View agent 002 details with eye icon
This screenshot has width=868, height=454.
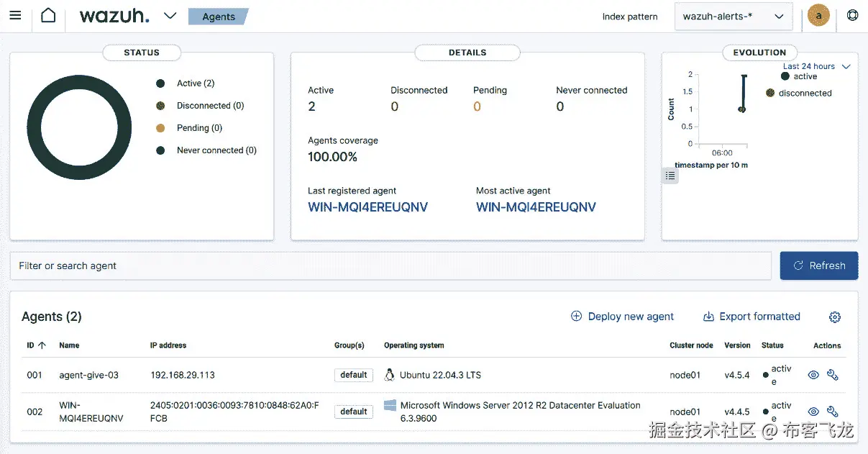(813, 412)
